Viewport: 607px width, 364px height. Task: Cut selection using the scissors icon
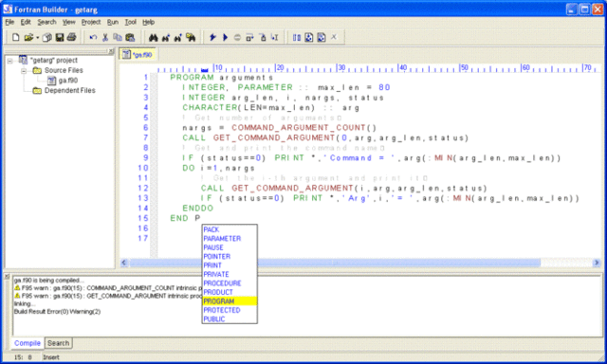(105, 38)
